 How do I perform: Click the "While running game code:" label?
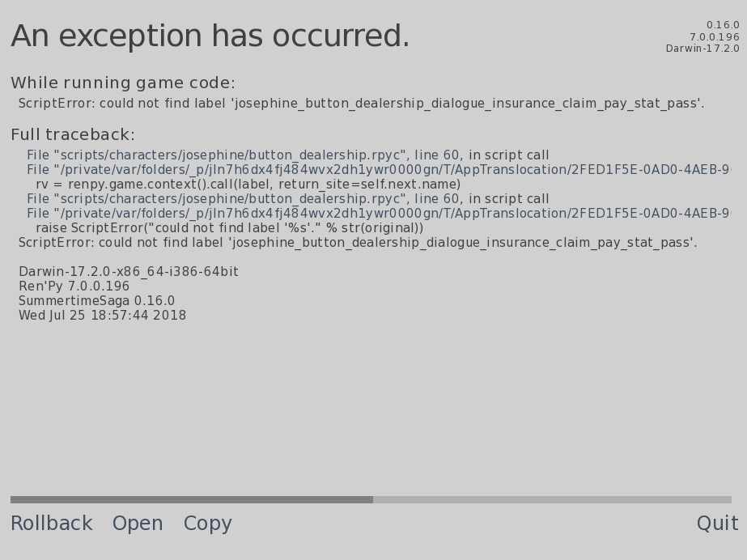point(123,83)
